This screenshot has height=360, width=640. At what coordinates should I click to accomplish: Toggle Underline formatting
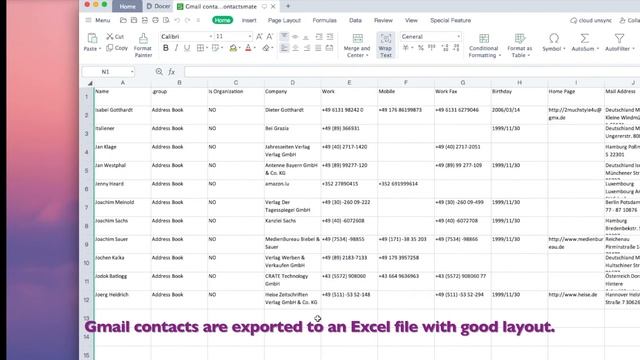point(187,48)
